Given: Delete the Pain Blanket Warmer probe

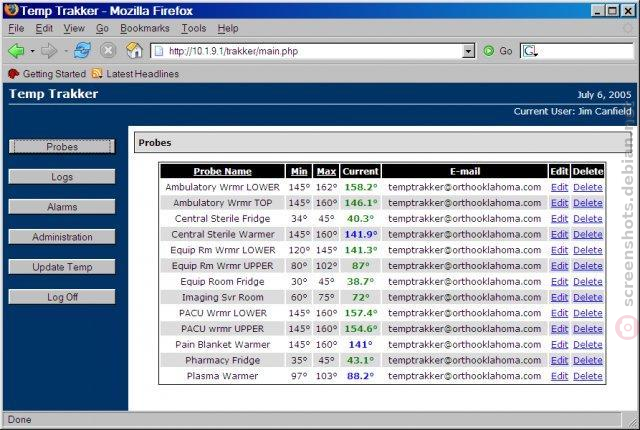Looking at the screenshot, I should [588, 345].
